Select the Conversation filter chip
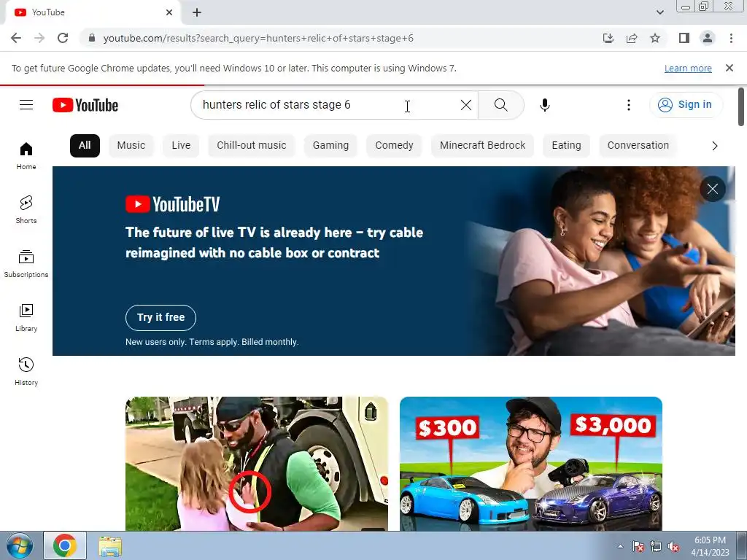Screen dimensions: 747x560 click(x=638, y=146)
